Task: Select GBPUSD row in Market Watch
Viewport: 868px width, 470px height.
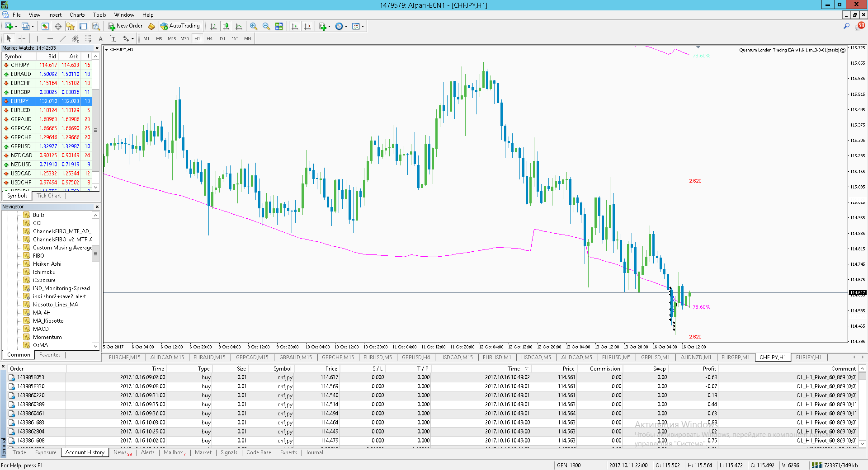Action: (x=47, y=146)
